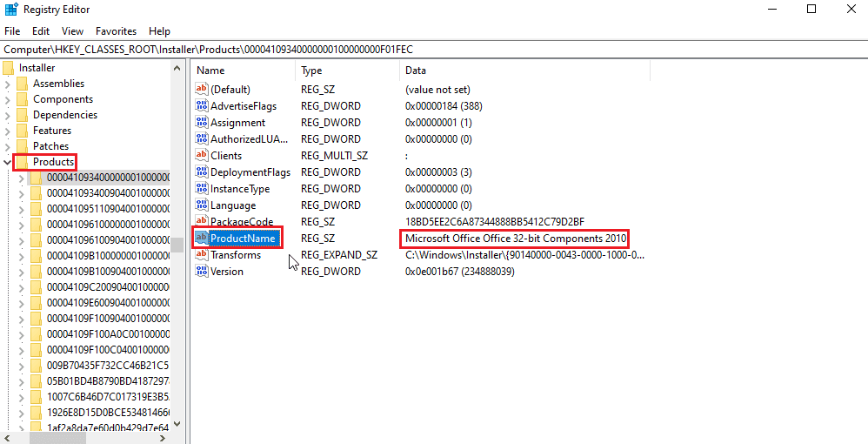This screenshot has height=444, width=868.
Task: Sort values by the Name column header
Action: [x=243, y=71]
